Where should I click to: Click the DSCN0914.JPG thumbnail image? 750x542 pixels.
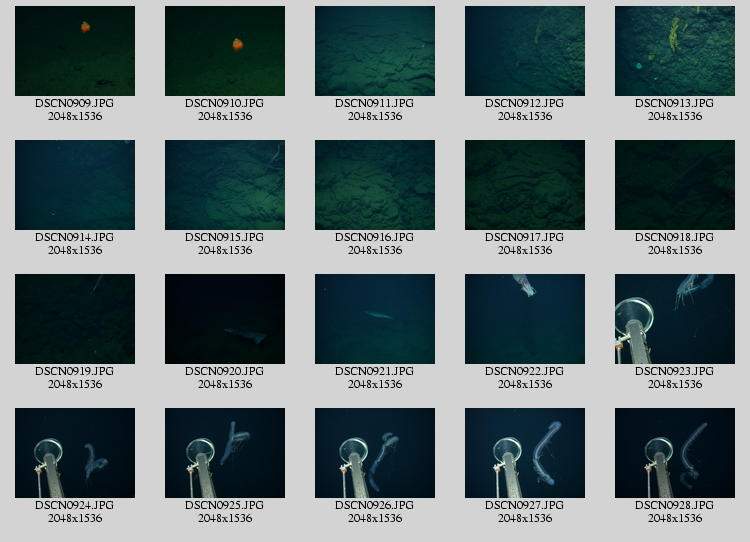pos(75,185)
